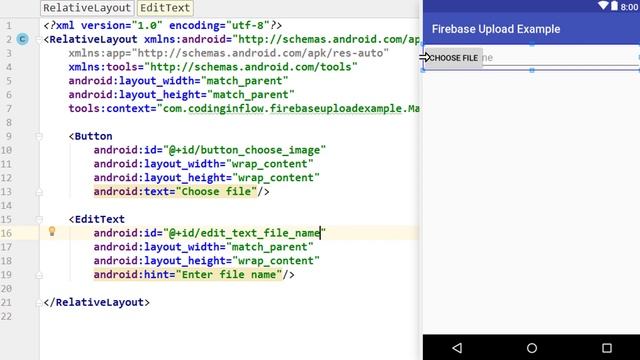The width and height of the screenshot is (640, 360).
Task: Tap the Android recent apps icon
Action: (x=607, y=348)
